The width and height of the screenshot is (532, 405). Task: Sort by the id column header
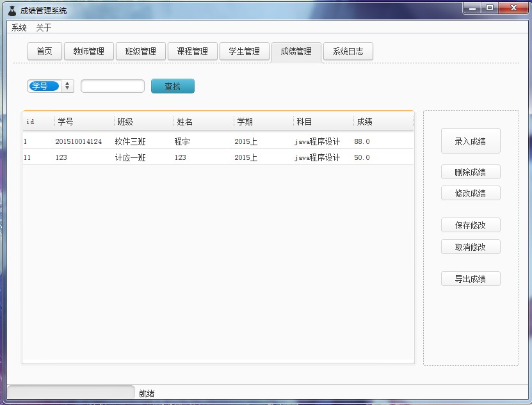[38, 122]
